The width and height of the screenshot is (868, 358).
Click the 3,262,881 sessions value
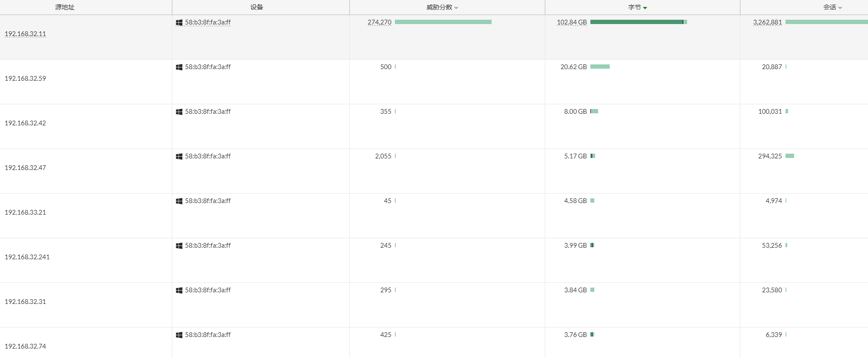pyautogui.click(x=767, y=22)
